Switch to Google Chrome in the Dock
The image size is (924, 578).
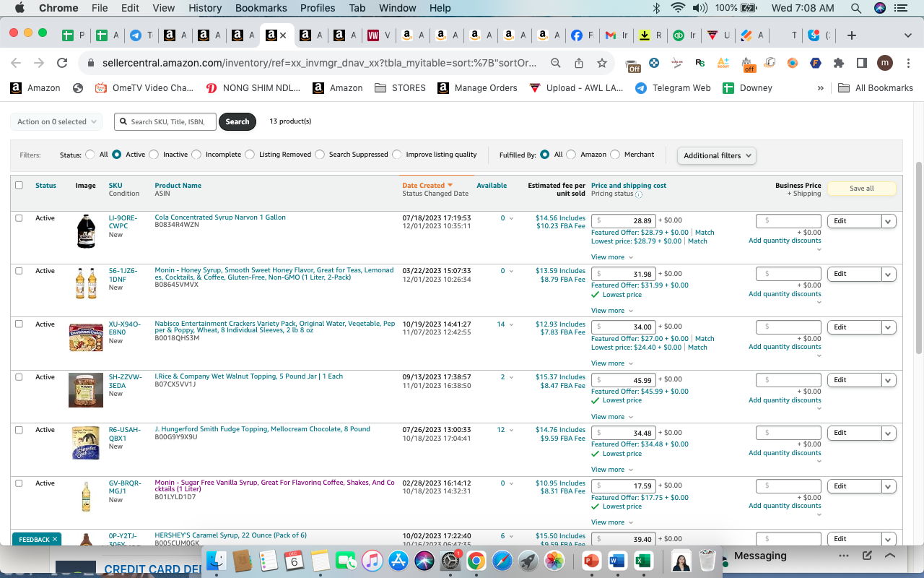point(476,561)
